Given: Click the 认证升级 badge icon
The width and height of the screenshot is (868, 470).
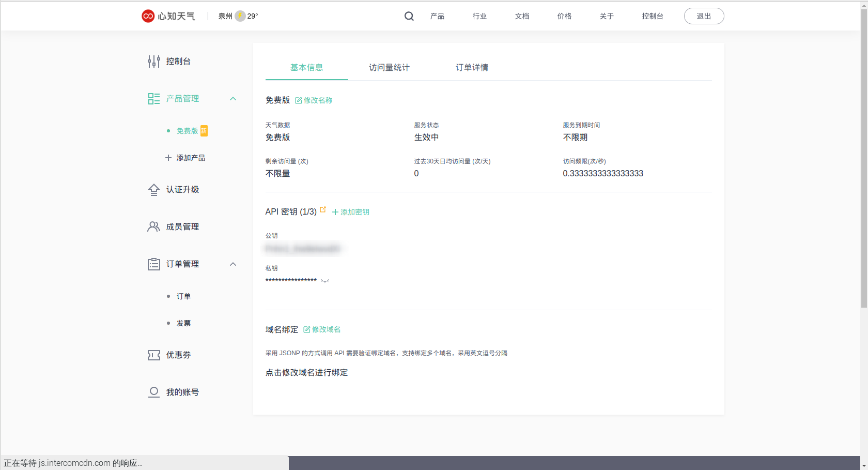Looking at the screenshot, I should click(153, 190).
